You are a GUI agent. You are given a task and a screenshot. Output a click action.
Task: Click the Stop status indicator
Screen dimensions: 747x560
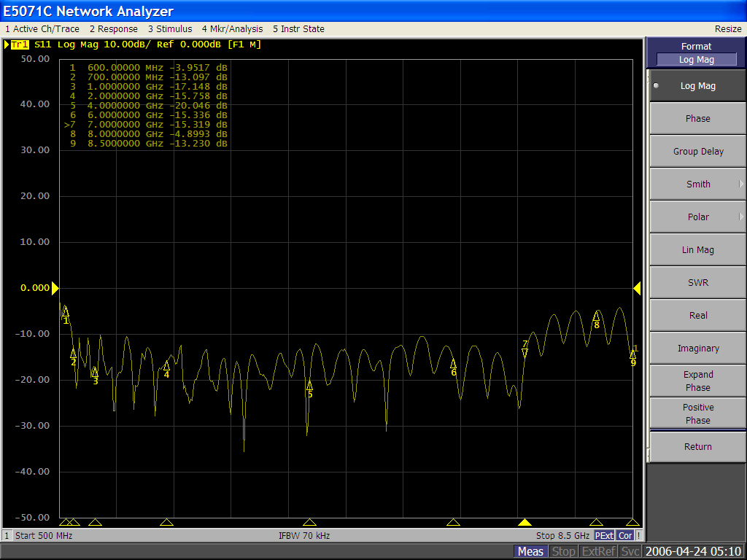[x=564, y=551]
